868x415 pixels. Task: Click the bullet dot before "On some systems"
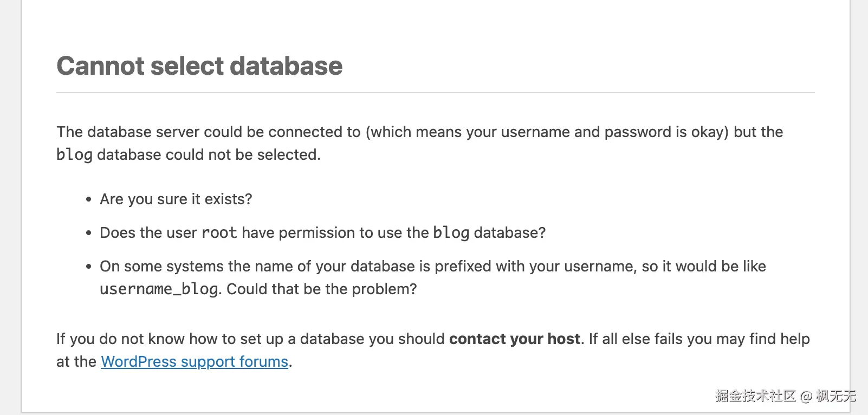pos(89,267)
